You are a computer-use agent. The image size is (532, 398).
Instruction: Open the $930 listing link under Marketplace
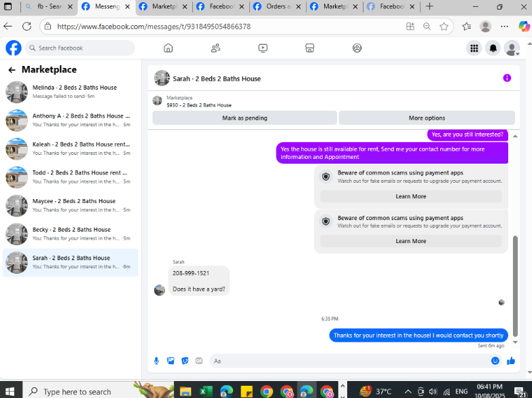199,105
